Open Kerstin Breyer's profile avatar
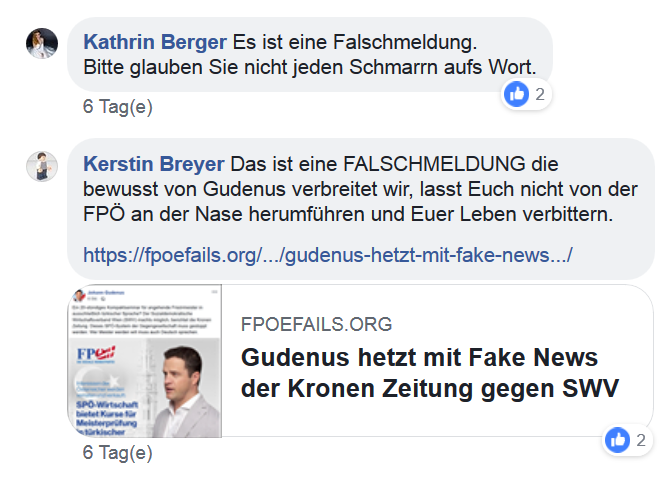The image size is (670, 477). 42,166
